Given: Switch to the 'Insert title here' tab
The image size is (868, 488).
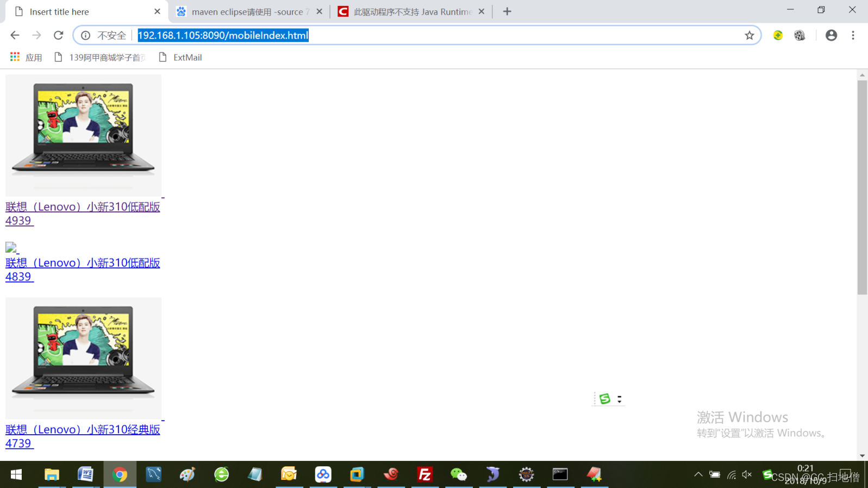Looking at the screenshot, I should [x=86, y=11].
